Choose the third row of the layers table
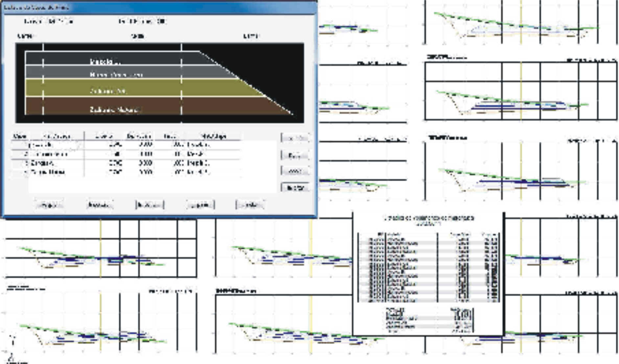 [125, 163]
